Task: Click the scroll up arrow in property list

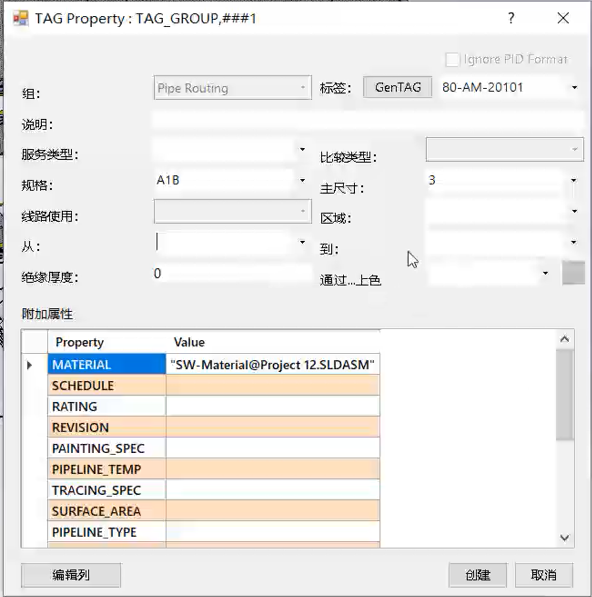Action: click(565, 339)
